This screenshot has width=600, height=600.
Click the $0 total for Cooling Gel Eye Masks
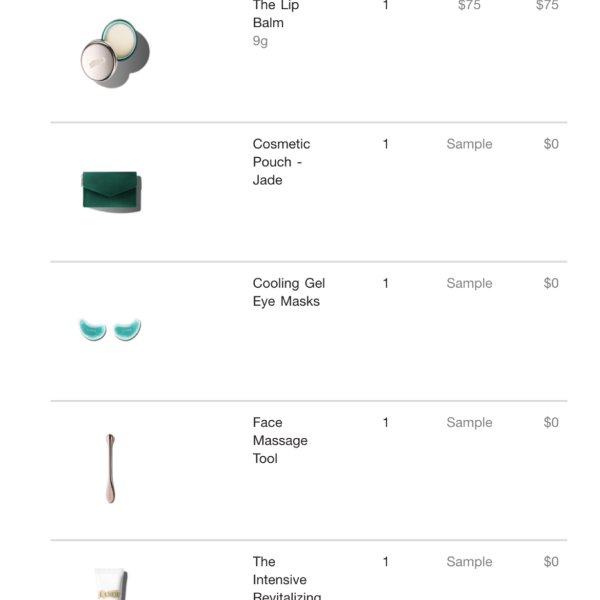point(551,283)
